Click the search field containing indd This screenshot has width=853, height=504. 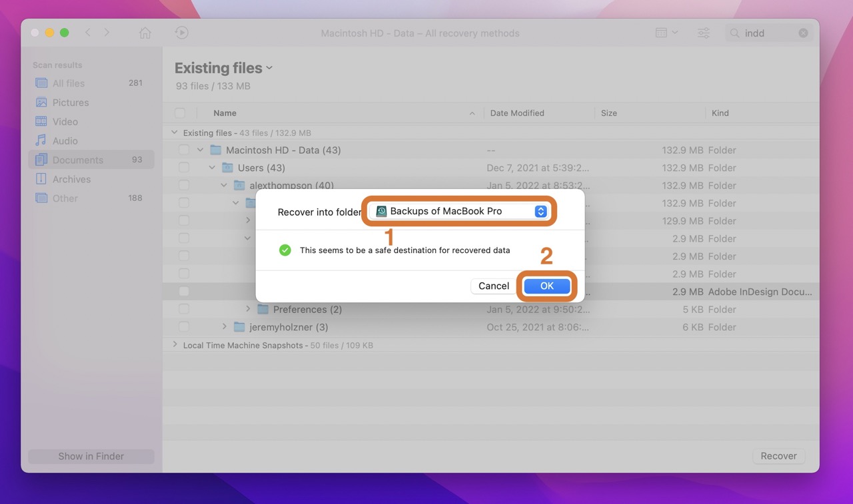(x=769, y=33)
